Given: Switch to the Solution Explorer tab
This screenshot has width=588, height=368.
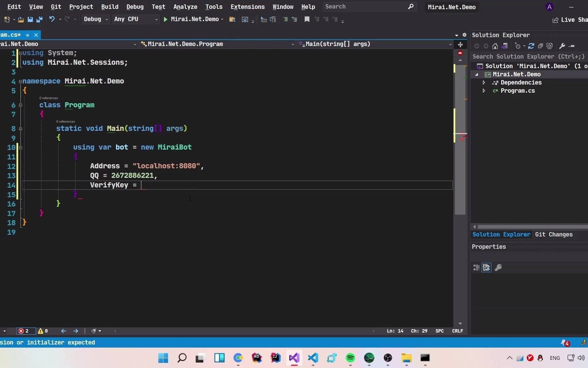Looking at the screenshot, I should pyautogui.click(x=501, y=234).
